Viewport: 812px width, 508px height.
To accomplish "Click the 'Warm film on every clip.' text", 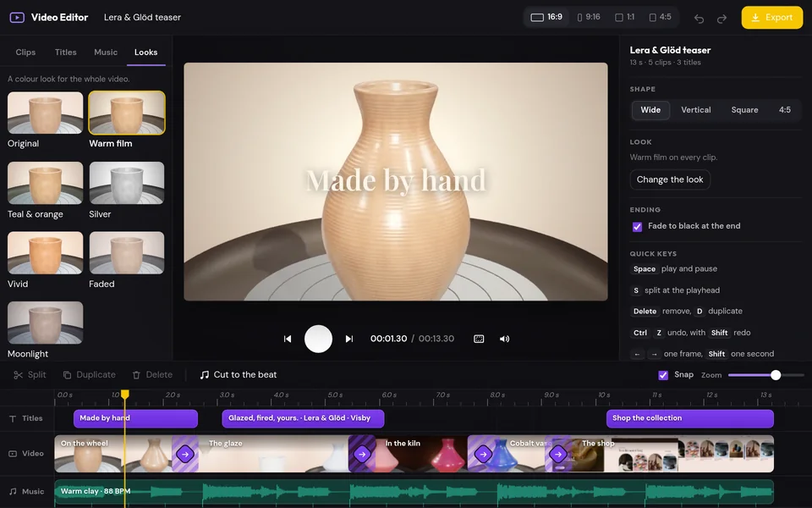I will pos(673,157).
